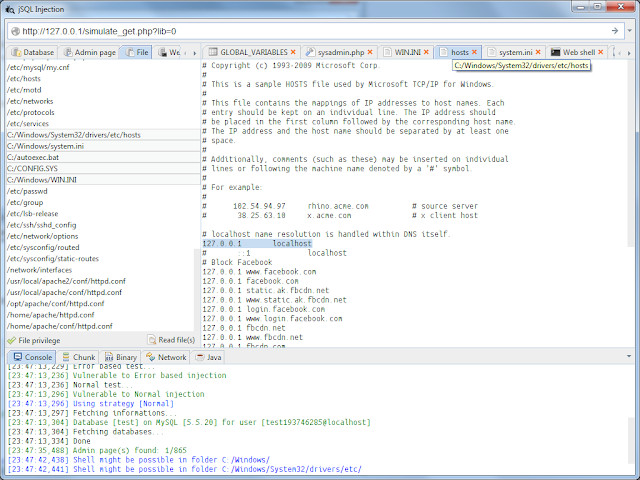Select /etc/lsb-release in the file list
Screen dimensions: 640x480
tap(100, 213)
